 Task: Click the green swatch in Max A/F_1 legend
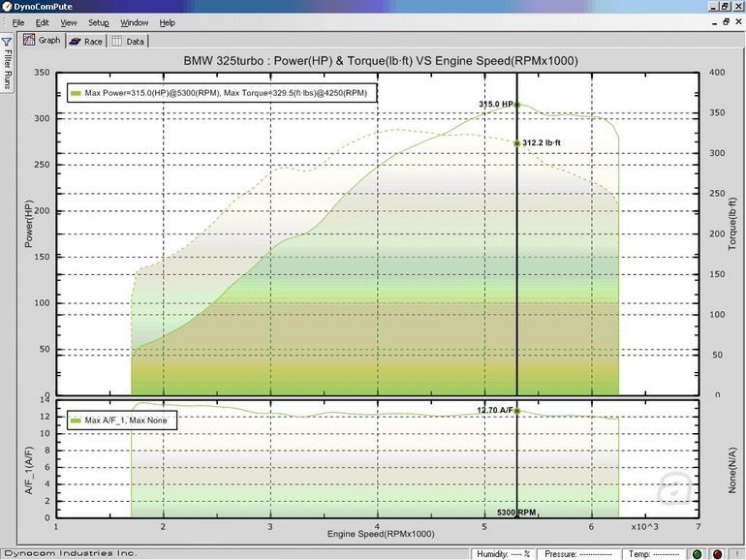click(76, 420)
